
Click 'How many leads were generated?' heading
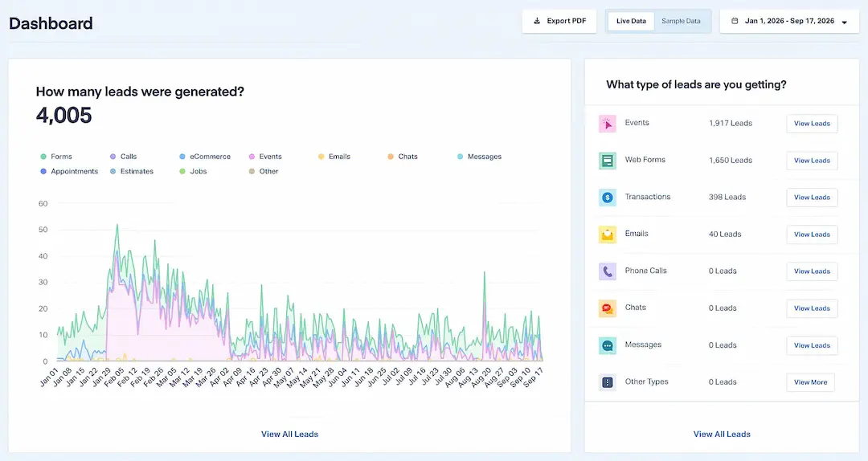click(140, 92)
